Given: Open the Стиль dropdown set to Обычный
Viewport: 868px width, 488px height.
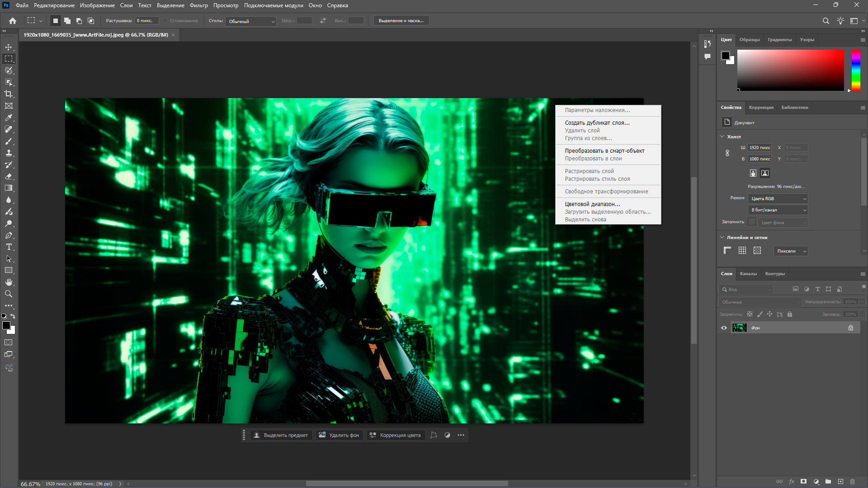Looking at the screenshot, I should click(251, 21).
